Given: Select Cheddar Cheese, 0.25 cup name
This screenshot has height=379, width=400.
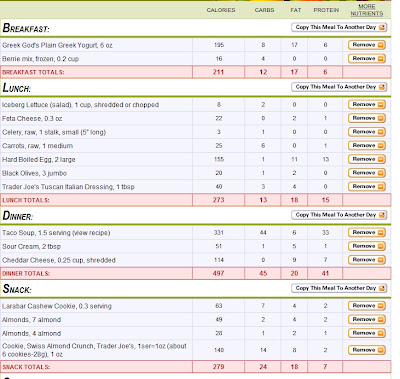Looking at the screenshot, I should coord(59,260).
